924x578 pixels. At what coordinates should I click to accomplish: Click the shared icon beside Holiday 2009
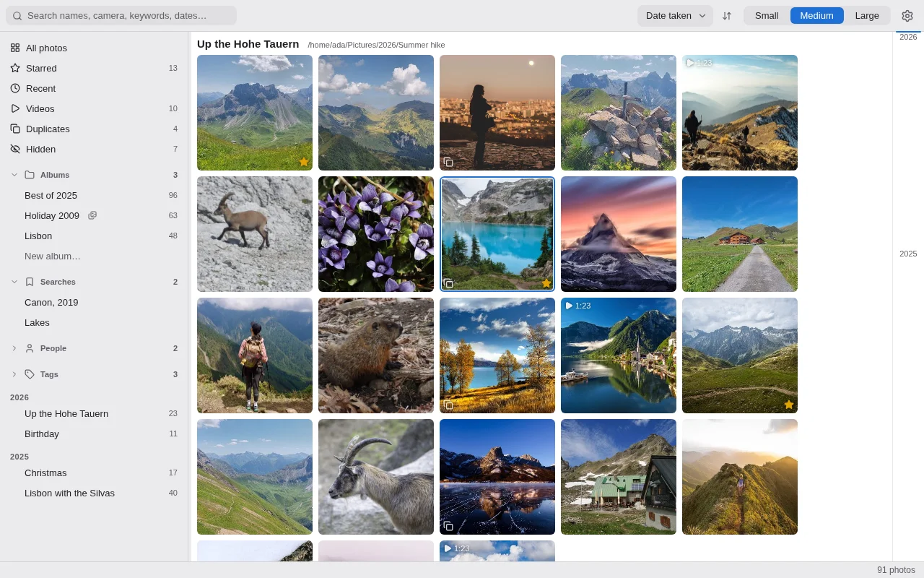pyautogui.click(x=92, y=215)
